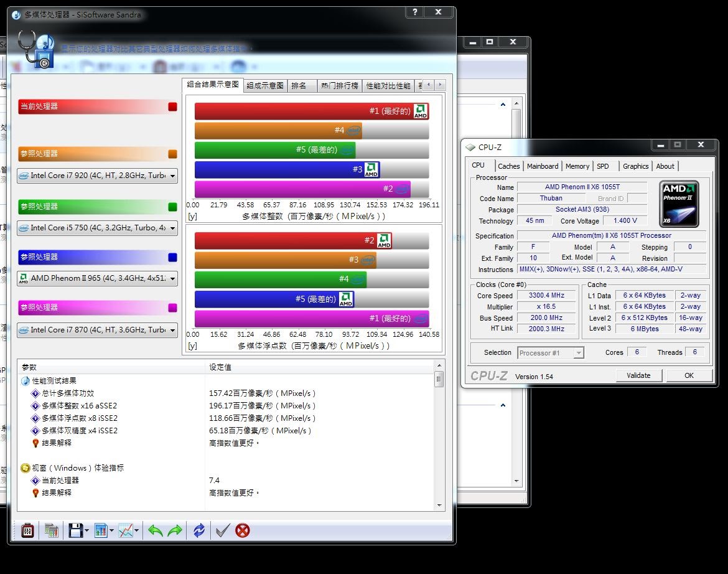Viewport: 728px width, 574px height.
Task: Click the CPU-Z OK button
Action: tap(689, 375)
